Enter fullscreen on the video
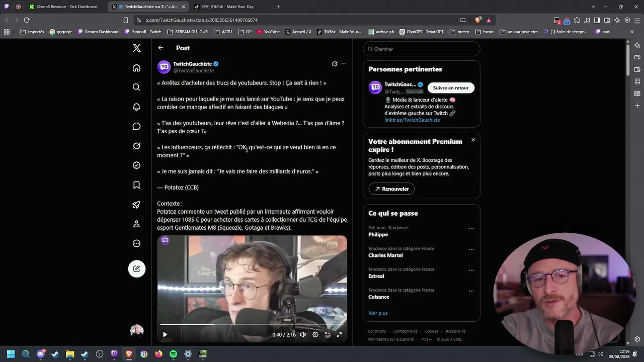This screenshot has height=362, width=644. (339, 334)
